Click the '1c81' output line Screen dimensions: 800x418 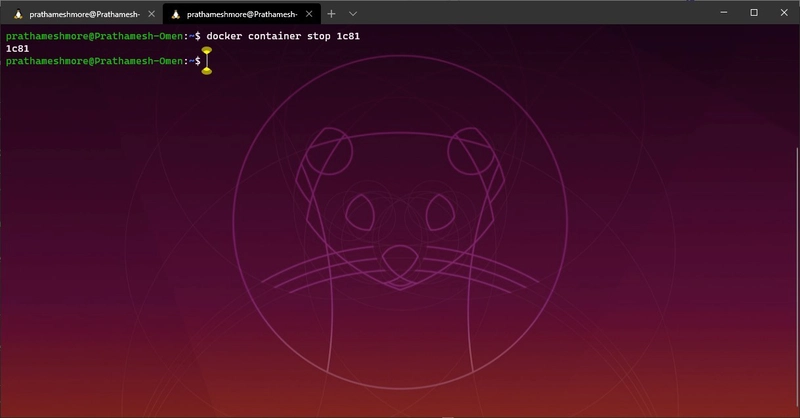click(x=17, y=48)
